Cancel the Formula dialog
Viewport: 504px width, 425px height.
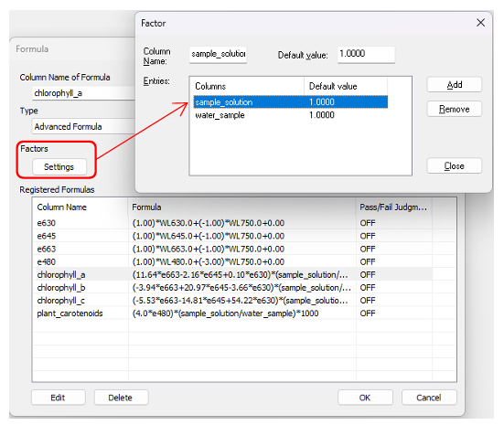pyautogui.click(x=429, y=398)
